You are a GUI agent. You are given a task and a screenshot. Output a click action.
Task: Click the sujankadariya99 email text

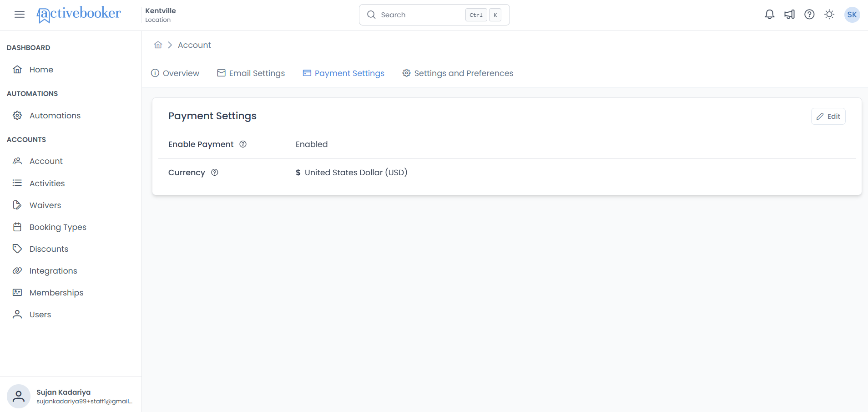[x=85, y=401]
